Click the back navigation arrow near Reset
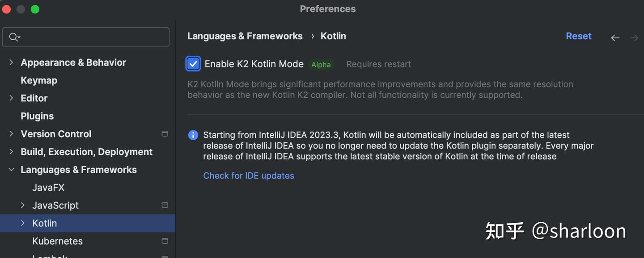The image size is (644, 258). coord(615,37)
